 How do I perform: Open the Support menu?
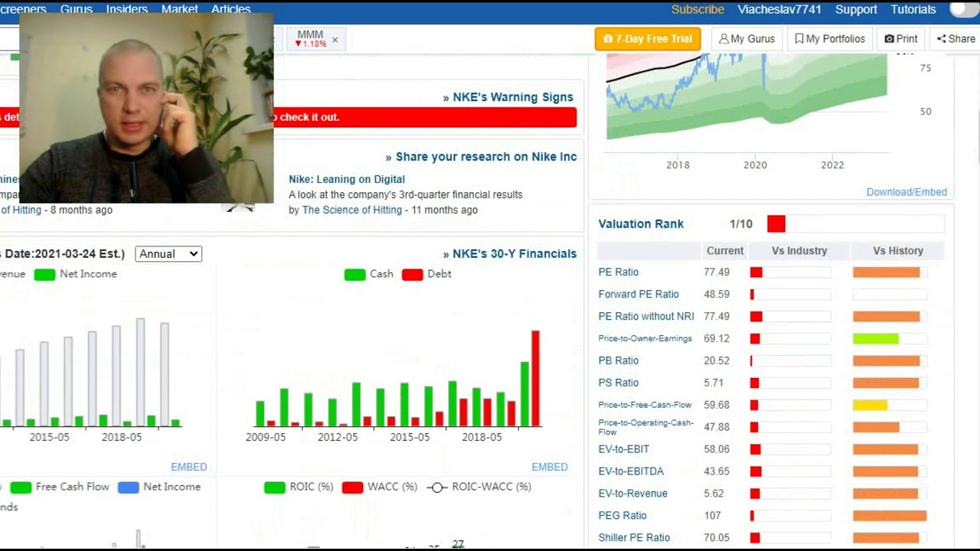(856, 9)
